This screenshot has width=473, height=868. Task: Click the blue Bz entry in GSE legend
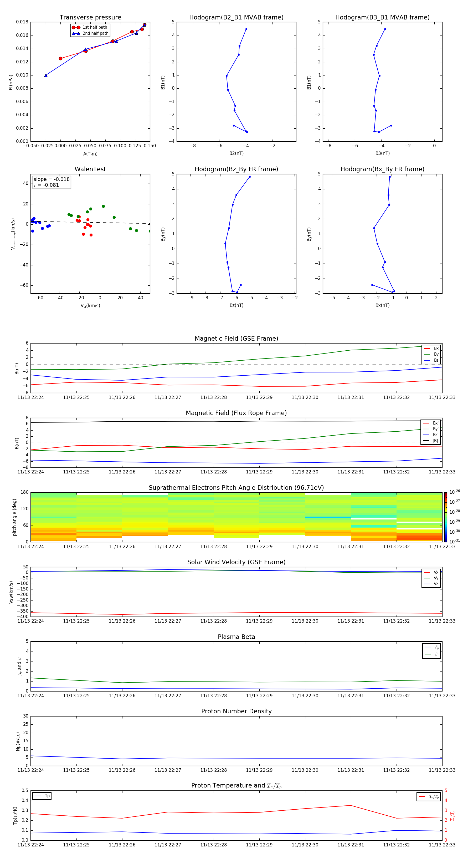tap(431, 360)
